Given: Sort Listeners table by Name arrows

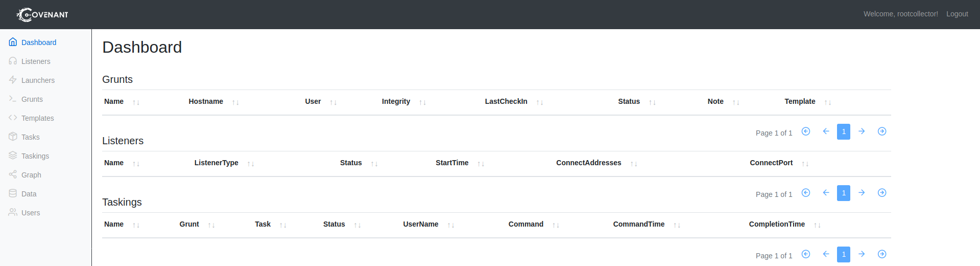Looking at the screenshot, I should [x=136, y=164].
